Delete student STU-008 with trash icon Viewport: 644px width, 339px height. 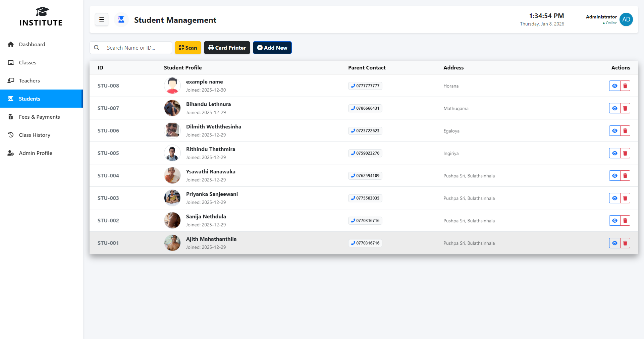625,86
